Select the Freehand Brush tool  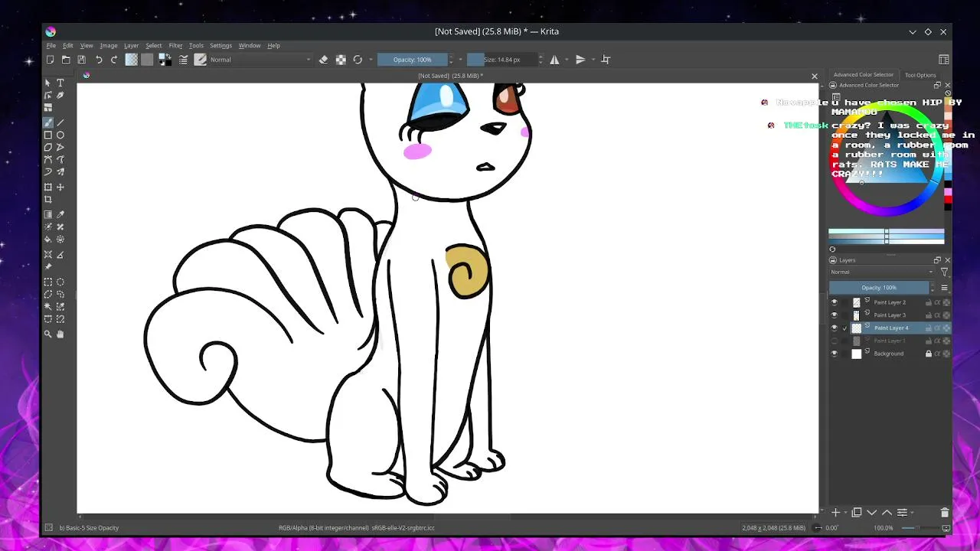pos(48,122)
